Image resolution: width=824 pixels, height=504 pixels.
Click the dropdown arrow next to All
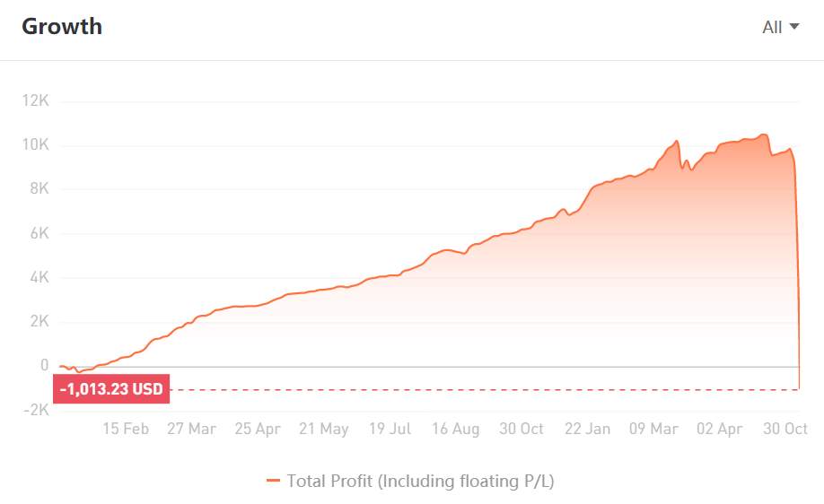point(794,26)
